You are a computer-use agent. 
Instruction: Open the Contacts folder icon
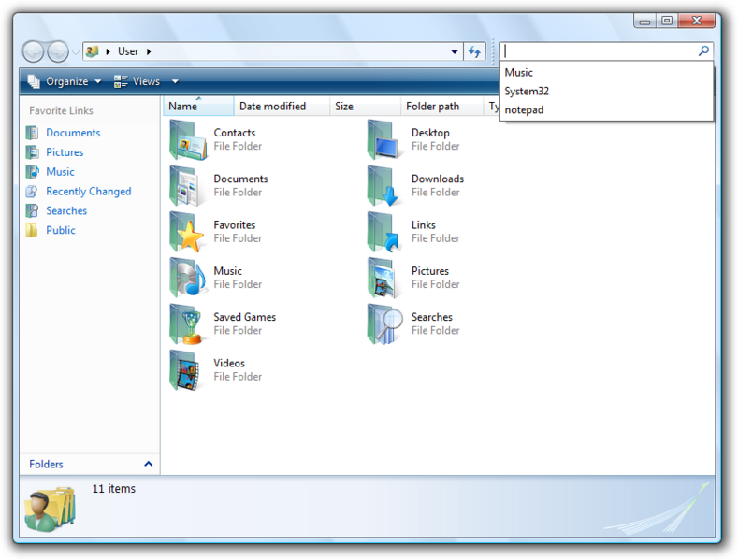click(189, 140)
